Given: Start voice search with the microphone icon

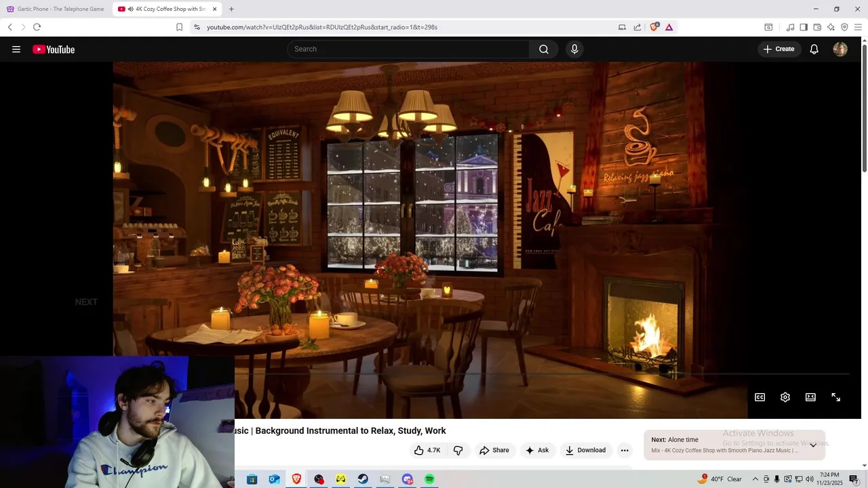Looking at the screenshot, I should pos(574,49).
